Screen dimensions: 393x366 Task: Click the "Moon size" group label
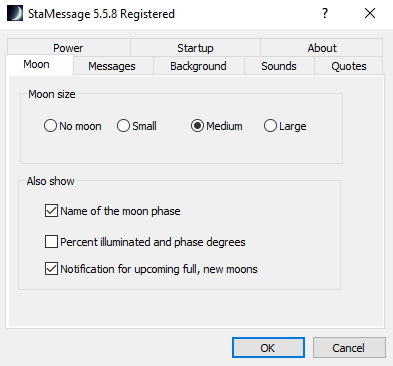tap(52, 94)
